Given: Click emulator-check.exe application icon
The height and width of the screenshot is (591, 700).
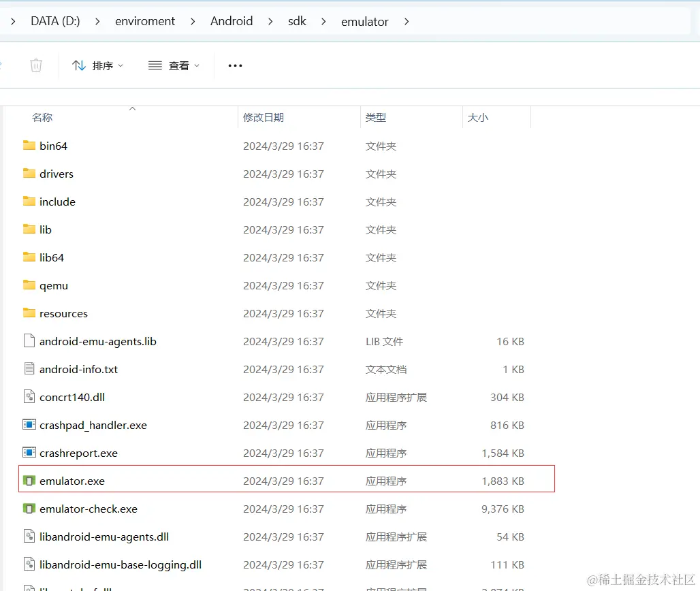Looking at the screenshot, I should (x=29, y=509).
